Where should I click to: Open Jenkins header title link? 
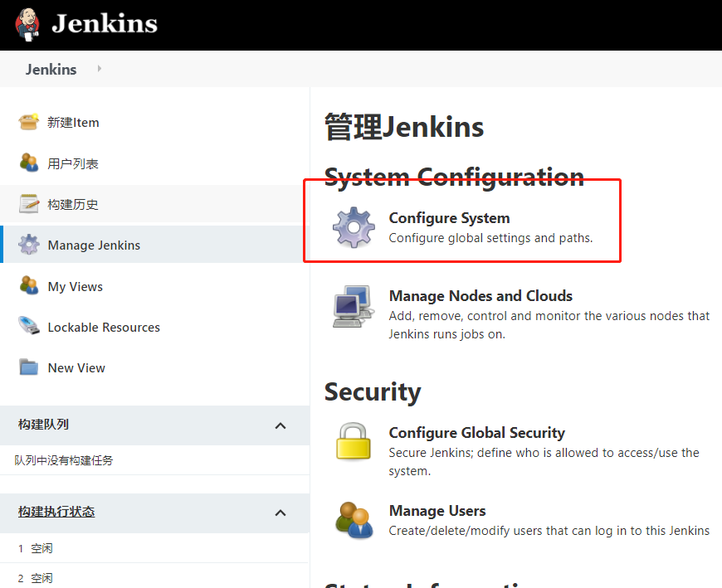click(105, 23)
